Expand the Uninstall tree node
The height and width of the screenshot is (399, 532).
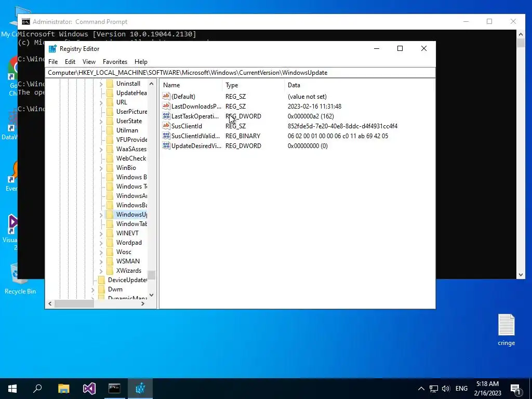(x=101, y=84)
